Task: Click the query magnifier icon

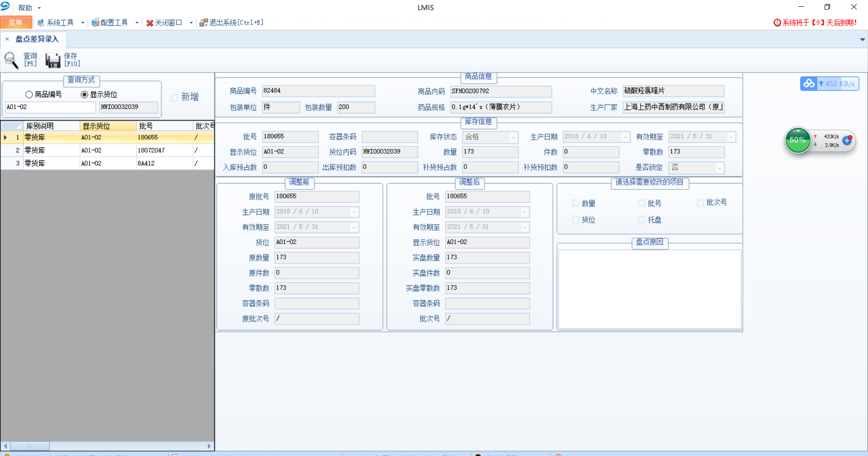Action: (x=11, y=60)
